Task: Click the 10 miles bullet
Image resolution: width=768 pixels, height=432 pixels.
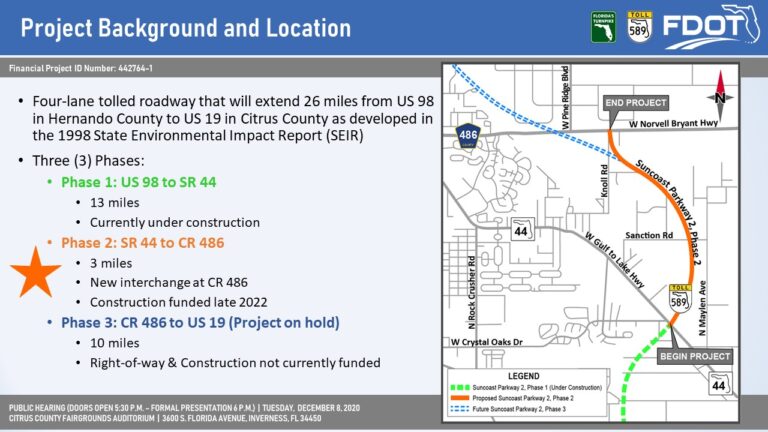Action: pos(115,343)
